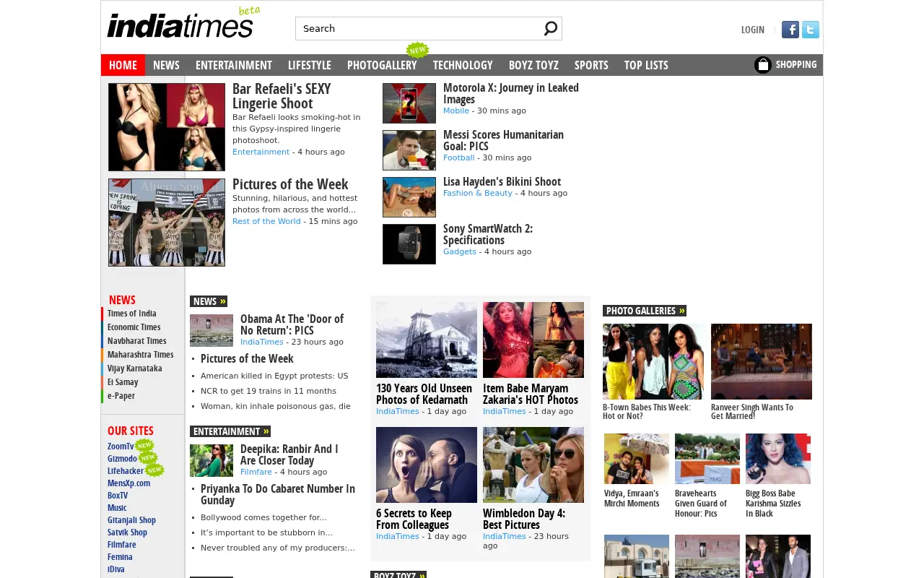Open the TOP LISTS tab
Screen dimensions: 924x578
pyautogui.click(x=646, y=65)
